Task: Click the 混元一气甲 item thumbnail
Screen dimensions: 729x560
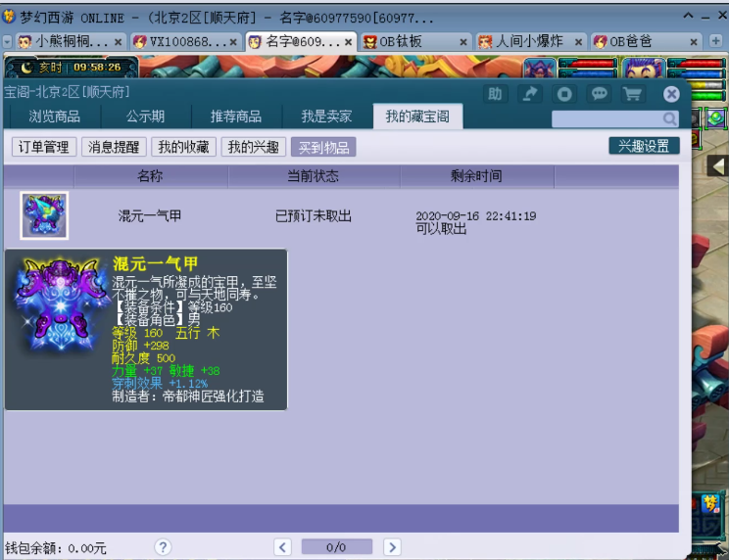Action: 44,216
